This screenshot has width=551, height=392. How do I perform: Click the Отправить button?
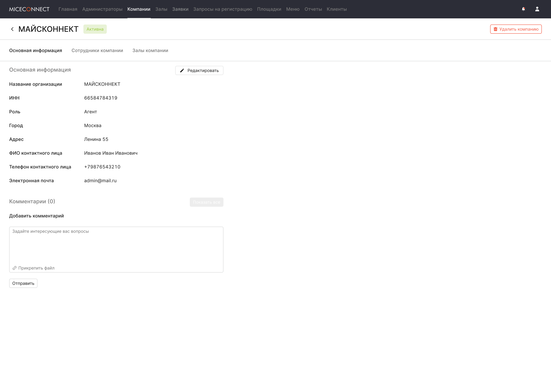pos(23,283)
